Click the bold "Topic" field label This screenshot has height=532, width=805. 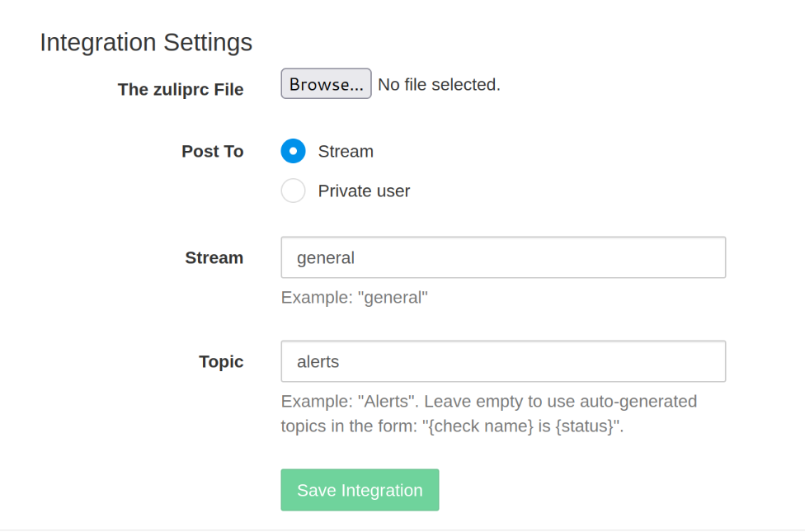click(x=221, y=361)
